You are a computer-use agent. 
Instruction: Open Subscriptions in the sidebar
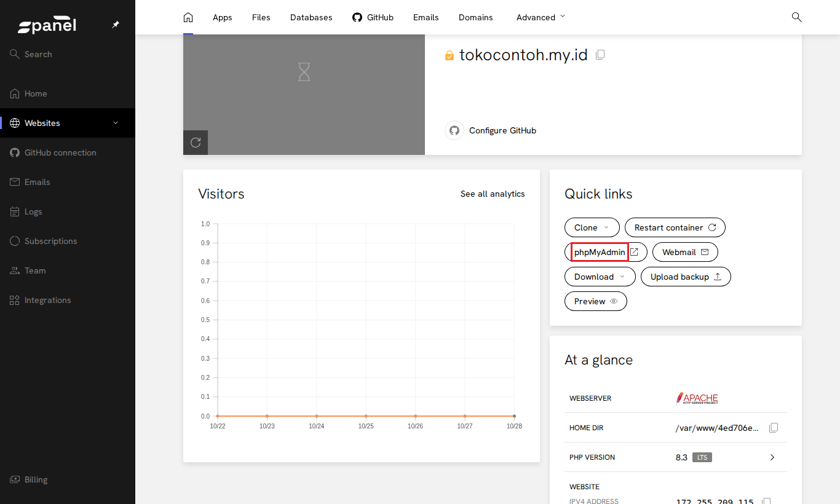click(68, 241)
